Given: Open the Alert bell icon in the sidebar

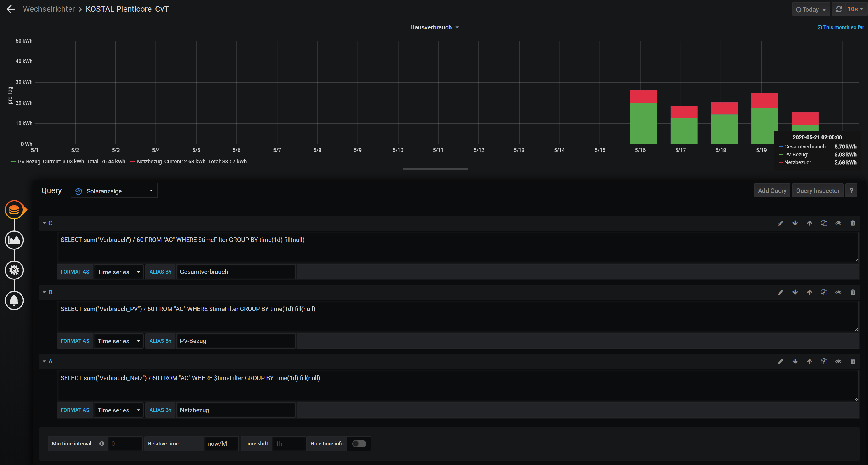Looking at the screenshot, I should [14, 300].
